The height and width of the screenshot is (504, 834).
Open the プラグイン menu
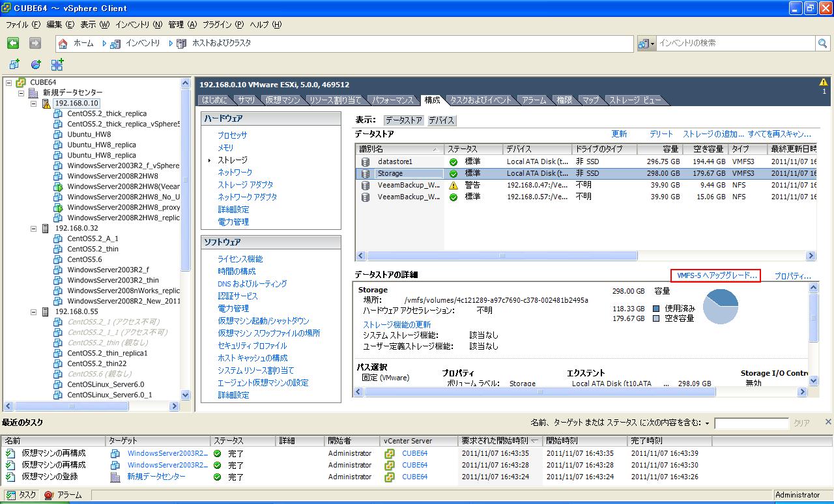pos(223,24)
